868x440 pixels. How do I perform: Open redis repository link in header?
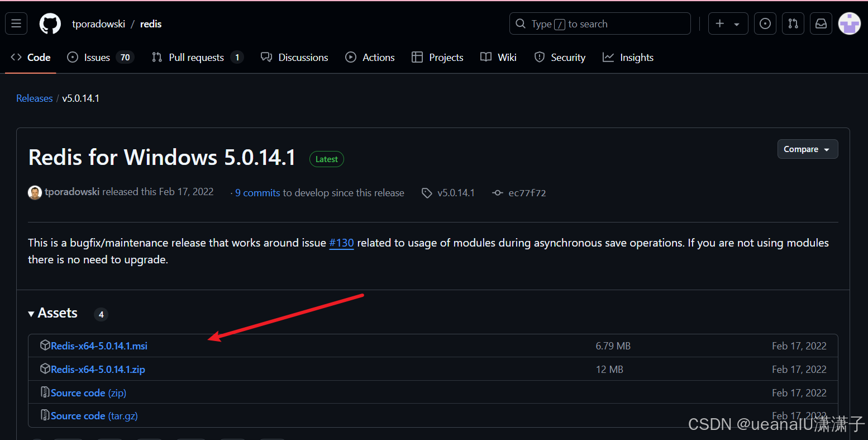pyautogui.click(x=151, y=24)
